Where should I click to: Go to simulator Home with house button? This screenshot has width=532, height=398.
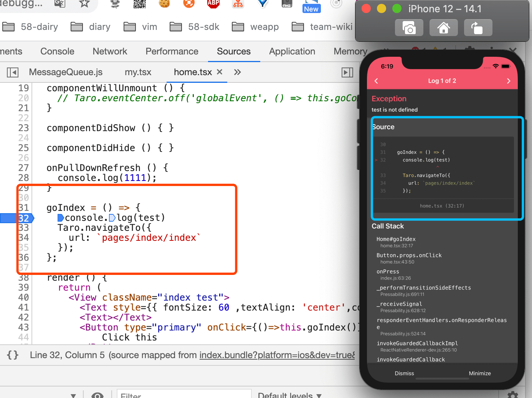pos(443,28)
